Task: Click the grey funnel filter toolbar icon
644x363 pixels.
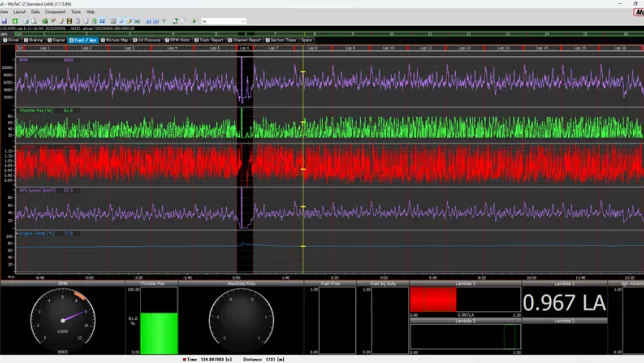Action: point(164,21)
